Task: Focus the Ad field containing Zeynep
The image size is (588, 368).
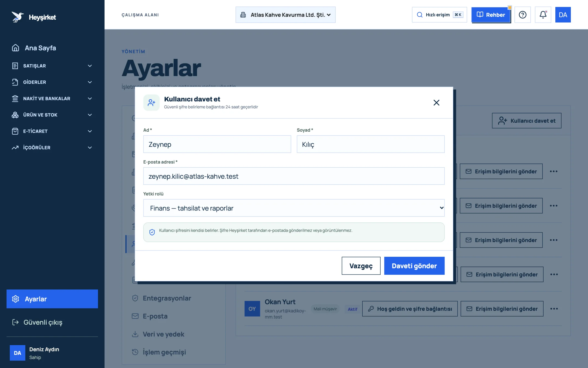Action: 217,144
